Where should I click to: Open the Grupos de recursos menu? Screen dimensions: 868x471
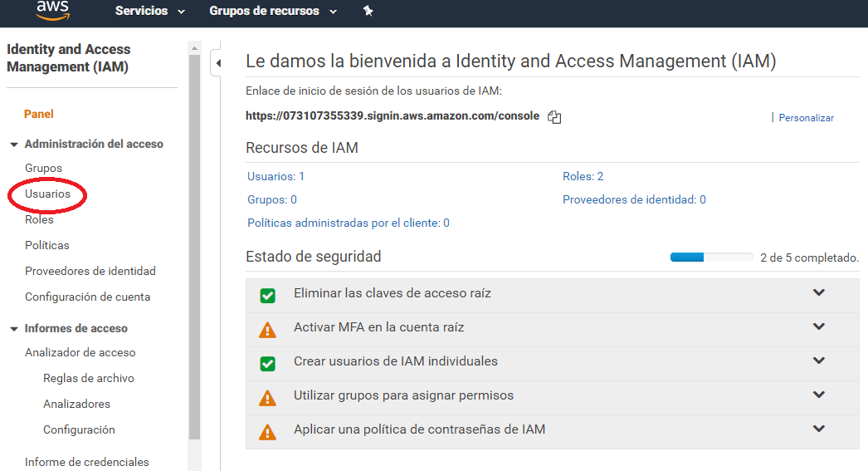pyautogui.click(x=273, y=11)
